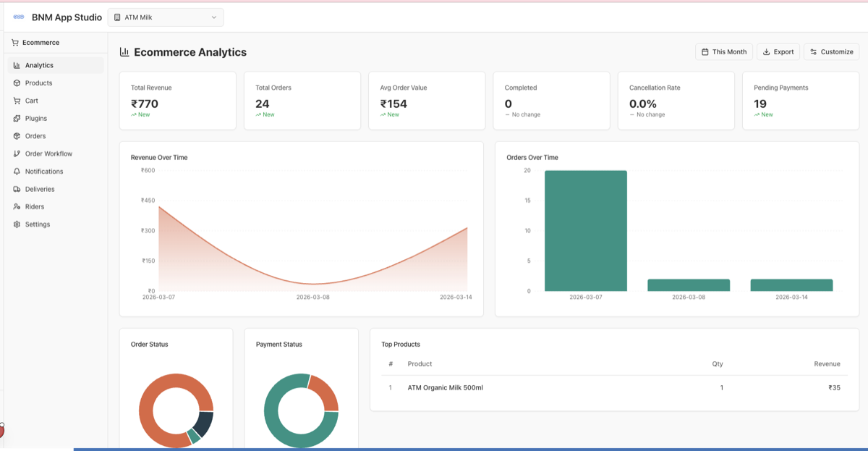This screenshot has height=451, width=868.
Task: Select the Analytics chart icon in sidebar
Action: tap(15, 65)
